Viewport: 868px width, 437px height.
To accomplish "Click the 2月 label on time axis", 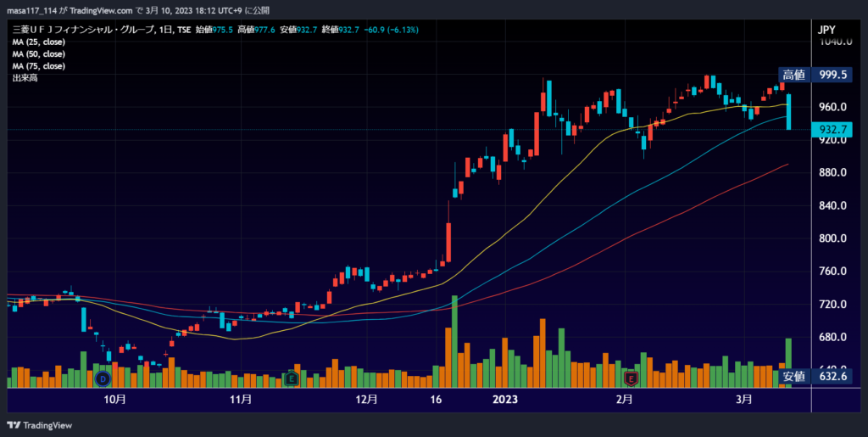I will 624,400.
